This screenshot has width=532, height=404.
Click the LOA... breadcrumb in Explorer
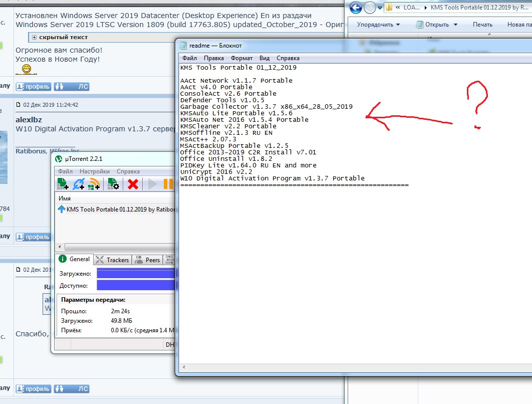(412, 8)
